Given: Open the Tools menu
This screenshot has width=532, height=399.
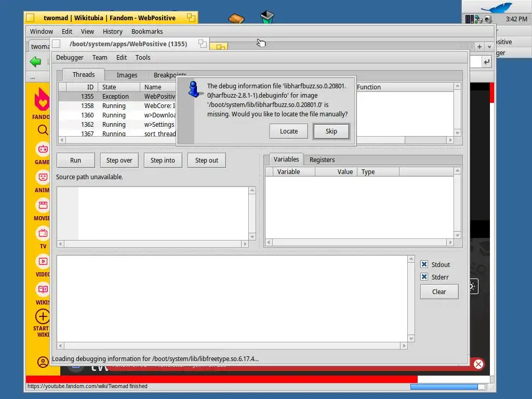Looking at the screenshot, I should pyautogui.click(x=143, y=57).
